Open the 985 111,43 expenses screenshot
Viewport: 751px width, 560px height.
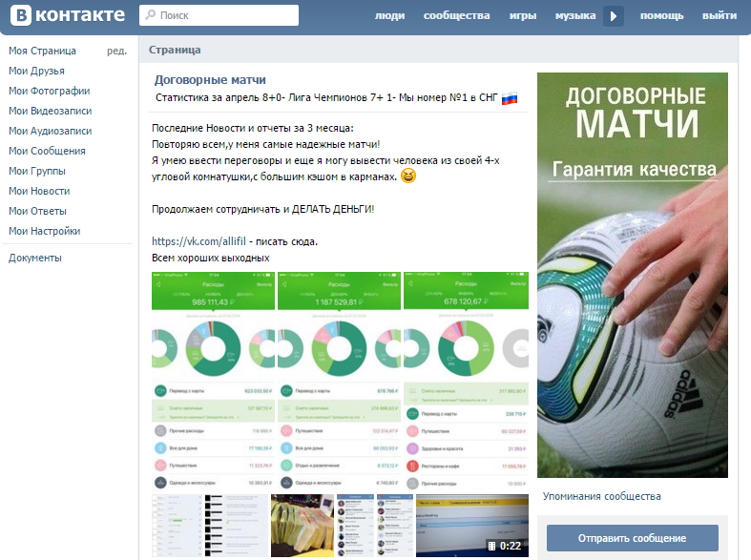(213, 381)
